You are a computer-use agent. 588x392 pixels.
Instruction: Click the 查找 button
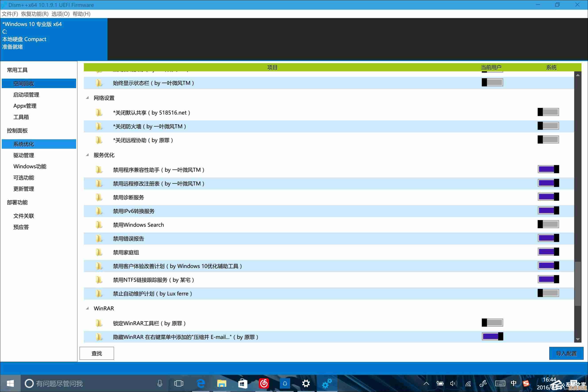(x=97, y=353)
